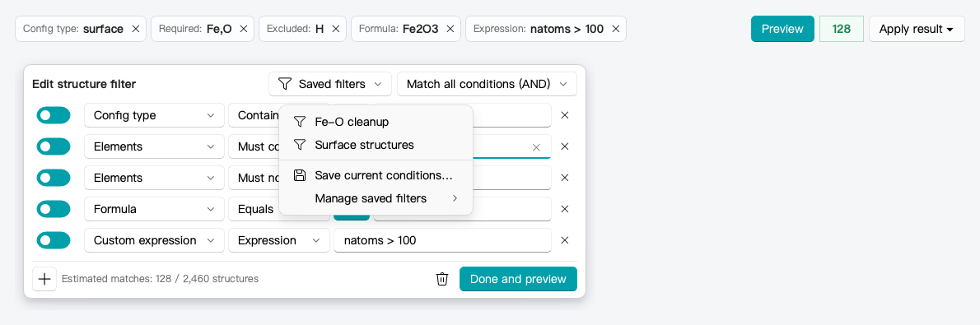The height and width of the screenshot is (325, 980).
Task: Open the Match all conditions (AND) dropdown
Action: [487, 84]
